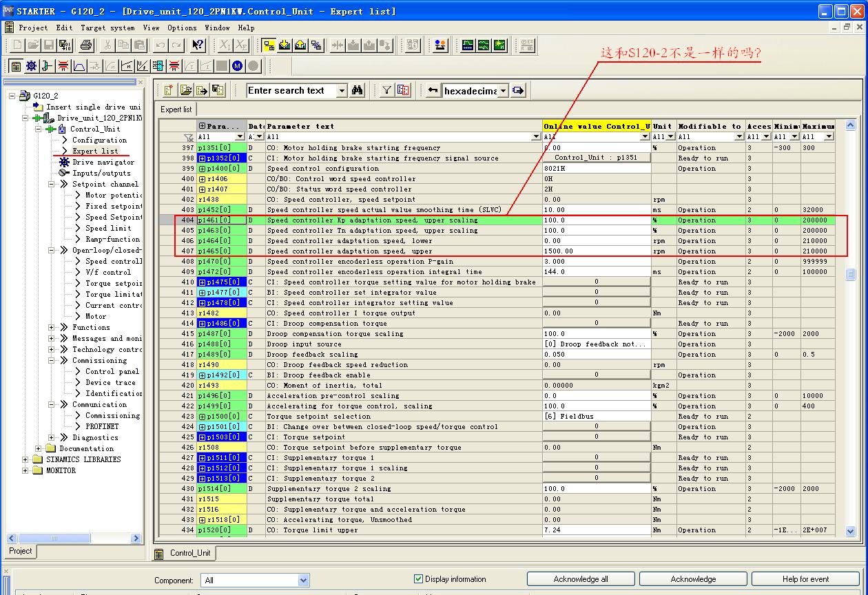Click the red limit lines icon in second toolbar
This screenshot has width=868, height=595.
63,66
